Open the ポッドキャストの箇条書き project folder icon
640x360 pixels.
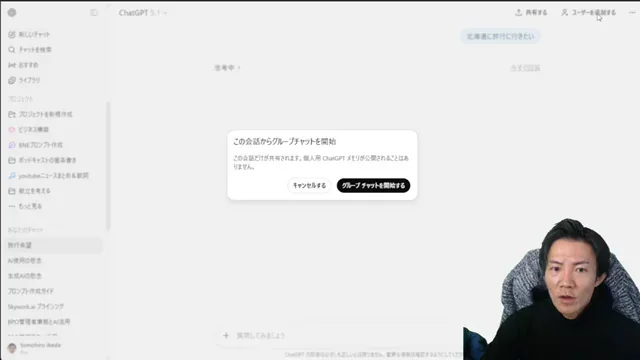pos(12,160)
